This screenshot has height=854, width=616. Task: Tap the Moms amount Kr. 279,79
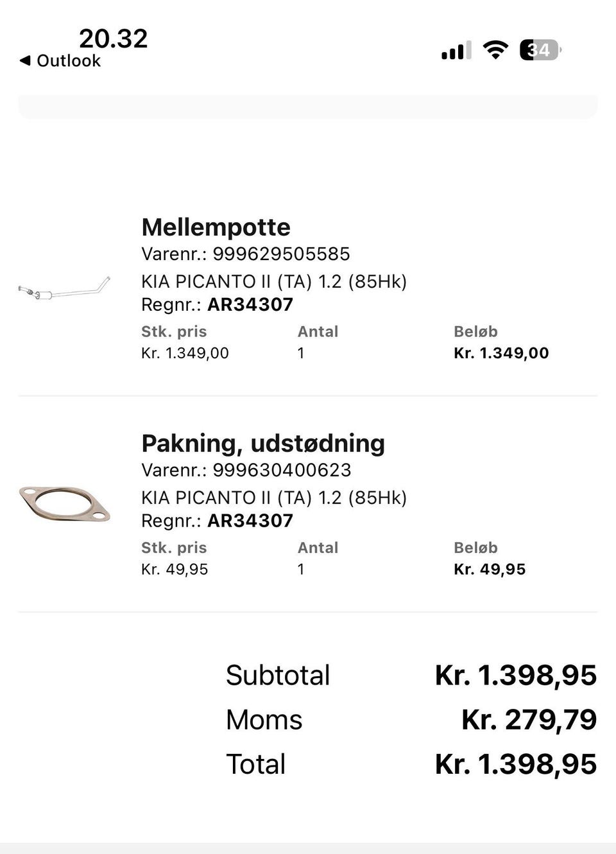click(x=529, y=720)
